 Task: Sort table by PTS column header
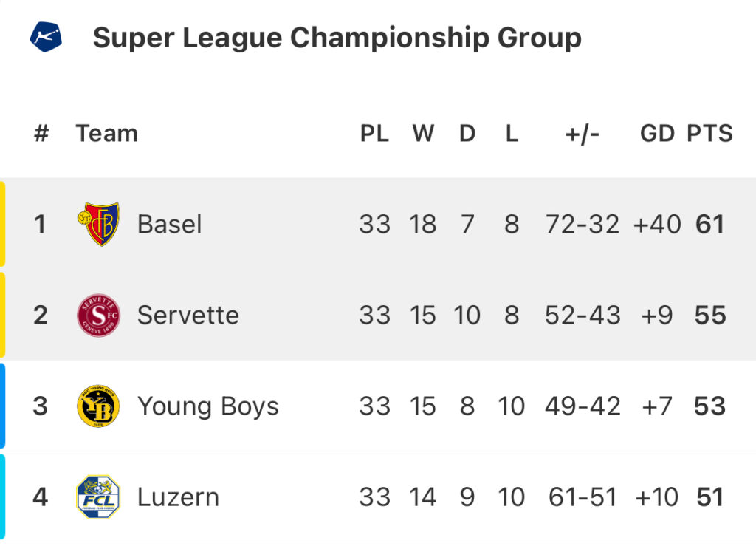[x=709, y=133]
